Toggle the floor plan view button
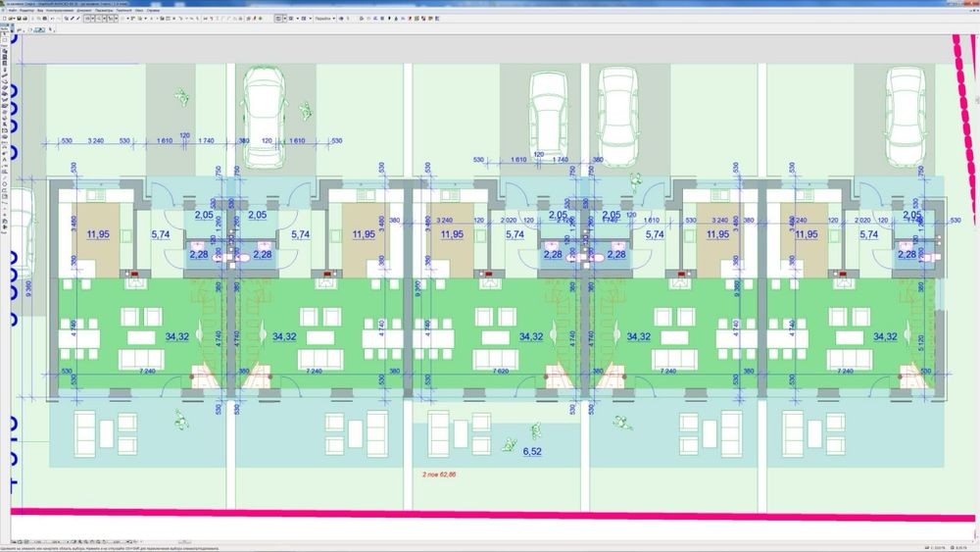This screenshot has width=980, height=552. point(280,18)
